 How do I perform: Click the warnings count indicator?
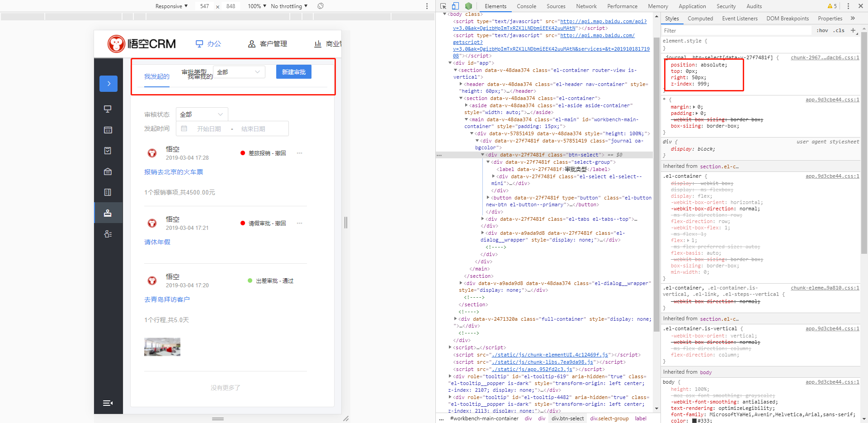click(x=832, y=6)
